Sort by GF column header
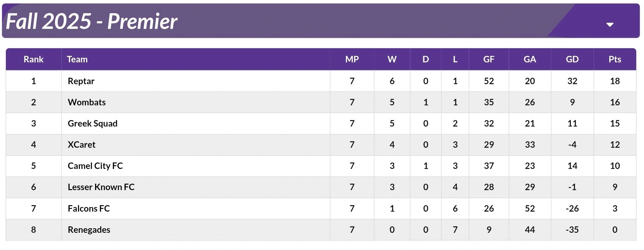Viewport: 644px width, 250px height. (489, 59)
